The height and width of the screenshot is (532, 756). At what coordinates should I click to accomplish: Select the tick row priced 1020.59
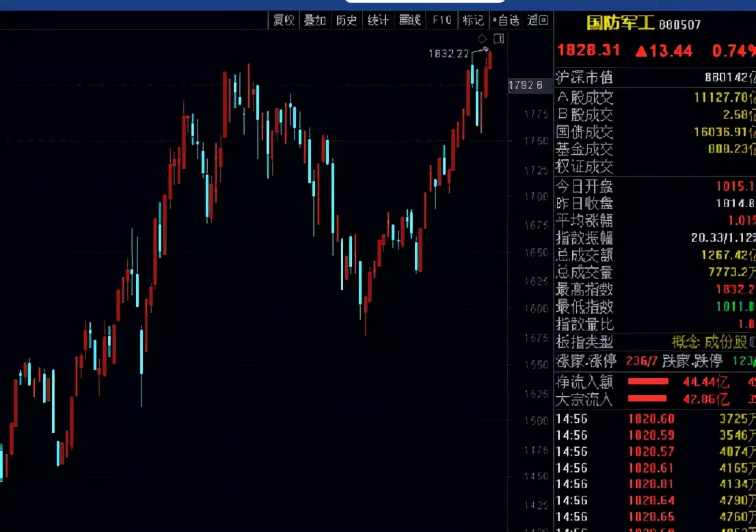(x=656, y=435)
